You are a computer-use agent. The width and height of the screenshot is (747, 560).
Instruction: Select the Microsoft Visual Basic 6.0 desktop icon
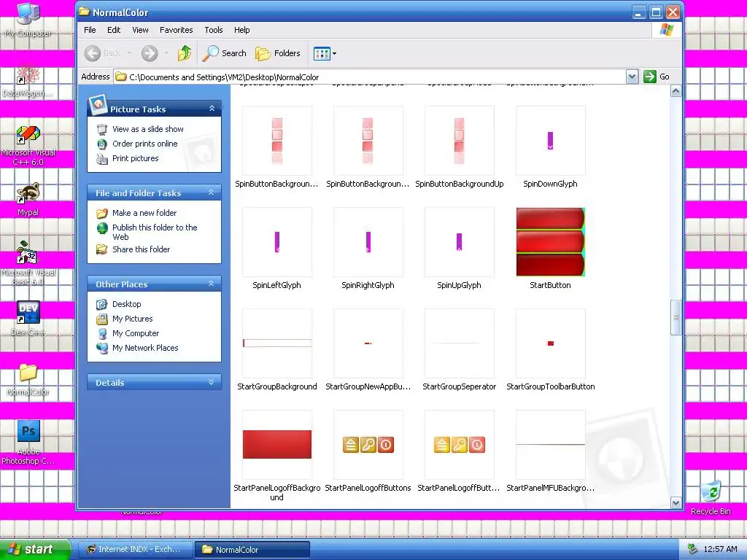point(28,252)
